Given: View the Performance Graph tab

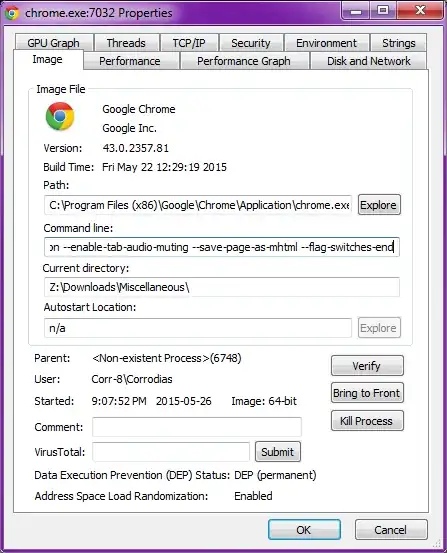Looking at the screenshot, I should coord(244,61).
